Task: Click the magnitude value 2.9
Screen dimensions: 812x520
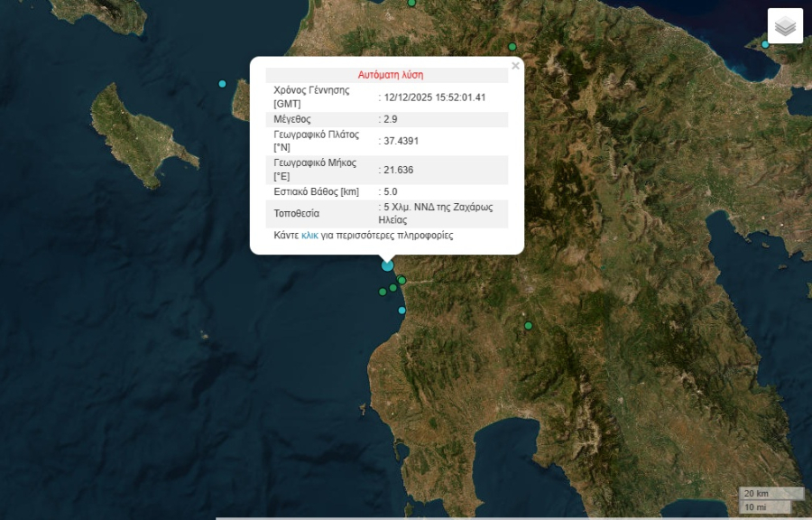Action: click(390, 119)
